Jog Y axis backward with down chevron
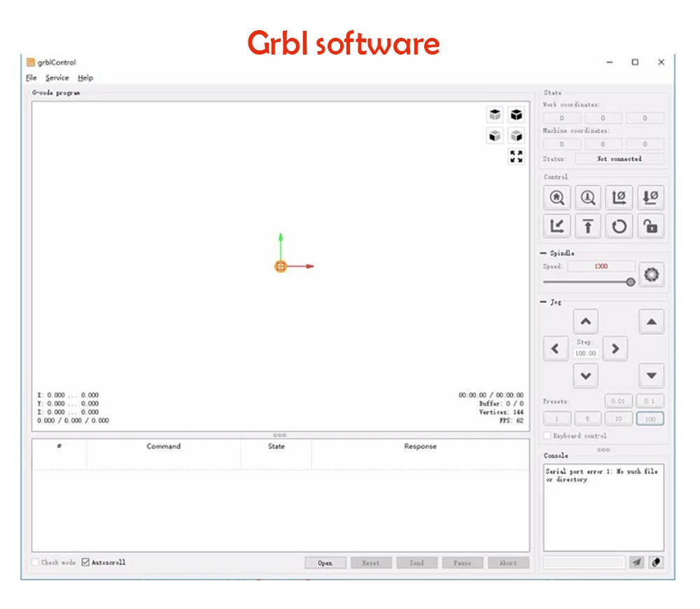This screenshot has width=700, height=609. [586, 376]
